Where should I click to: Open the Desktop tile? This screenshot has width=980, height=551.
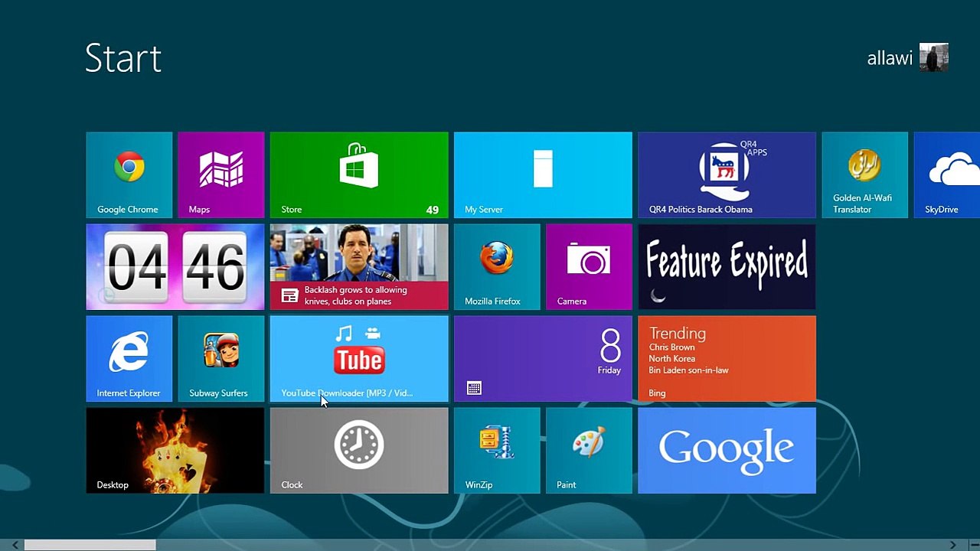[175, 451]
